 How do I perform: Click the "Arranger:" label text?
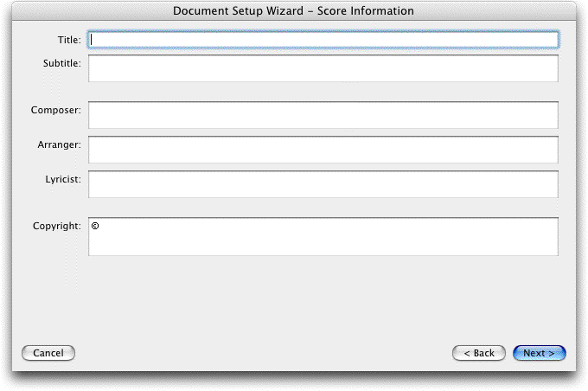(x=60, y=144)
